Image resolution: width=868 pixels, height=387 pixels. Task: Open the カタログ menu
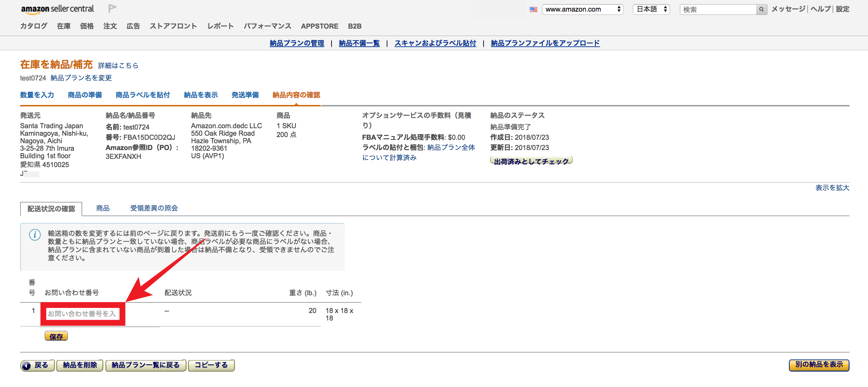click(33, 26)
